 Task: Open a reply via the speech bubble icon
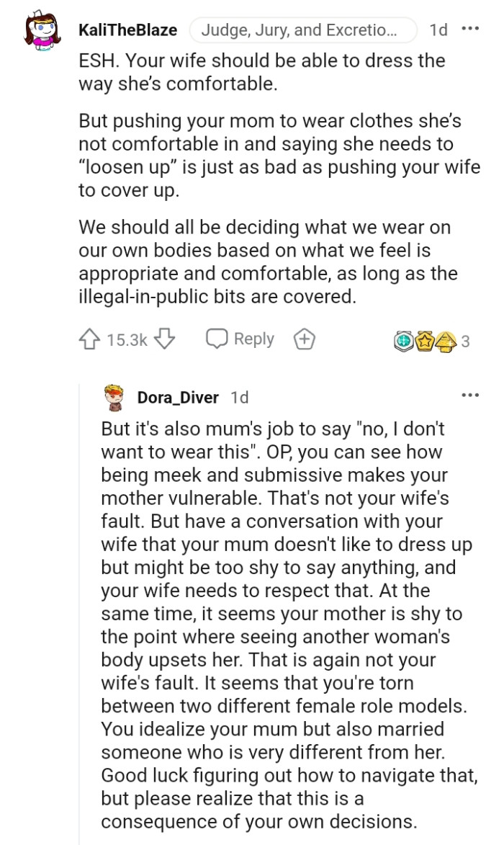point(217,339)
